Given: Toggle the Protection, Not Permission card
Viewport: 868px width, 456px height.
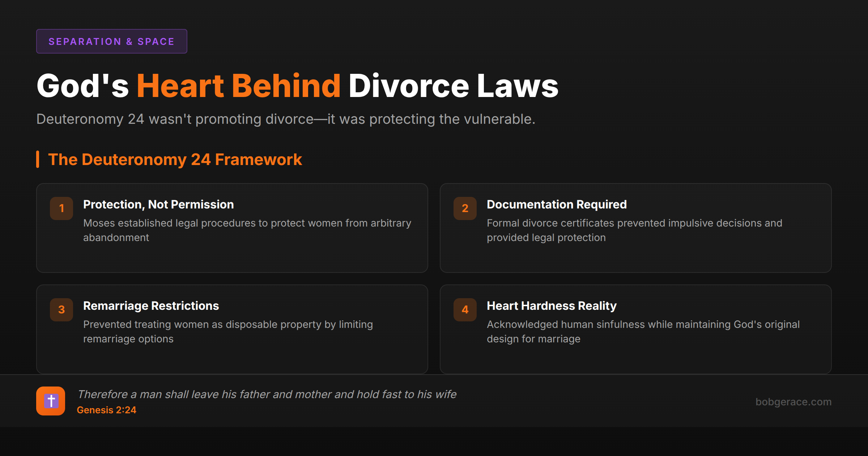Looking at the screenshot, I should [x=231, y=228].
